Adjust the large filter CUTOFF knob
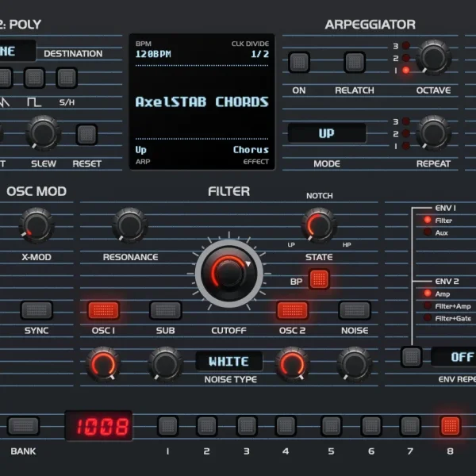This screenshot has height=476, width=476. tap(229, 274)
